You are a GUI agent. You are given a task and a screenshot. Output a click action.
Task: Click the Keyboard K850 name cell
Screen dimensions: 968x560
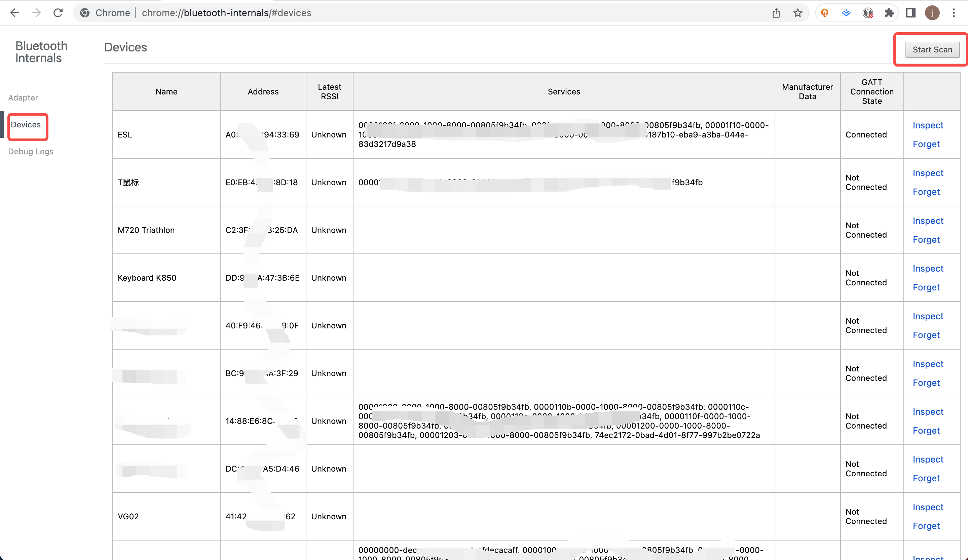166,278
